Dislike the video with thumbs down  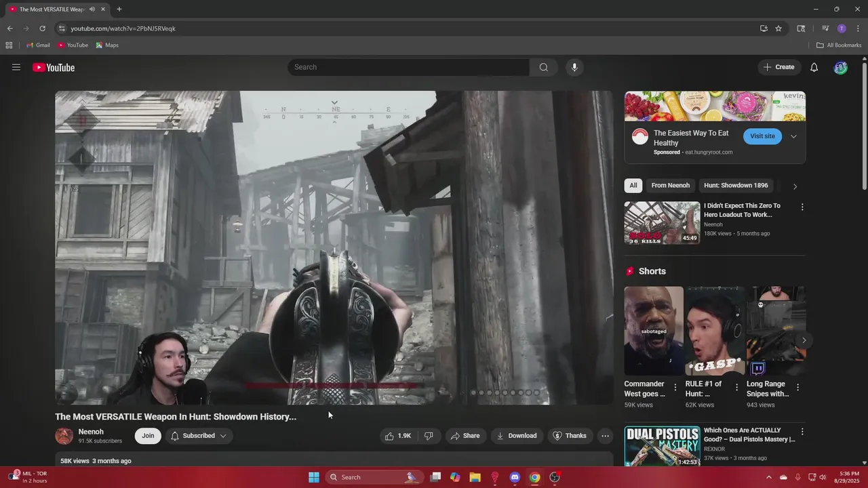click(x=429, y=436)
